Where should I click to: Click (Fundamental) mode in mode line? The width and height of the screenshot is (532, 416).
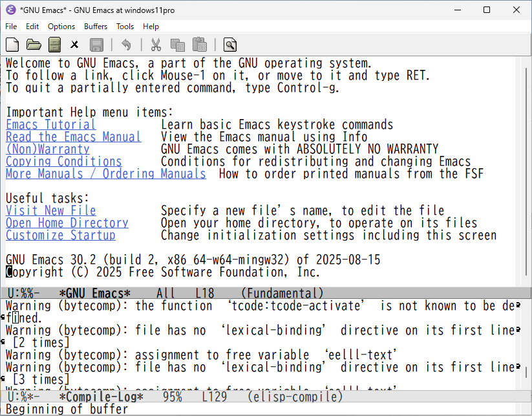[282, 293]
